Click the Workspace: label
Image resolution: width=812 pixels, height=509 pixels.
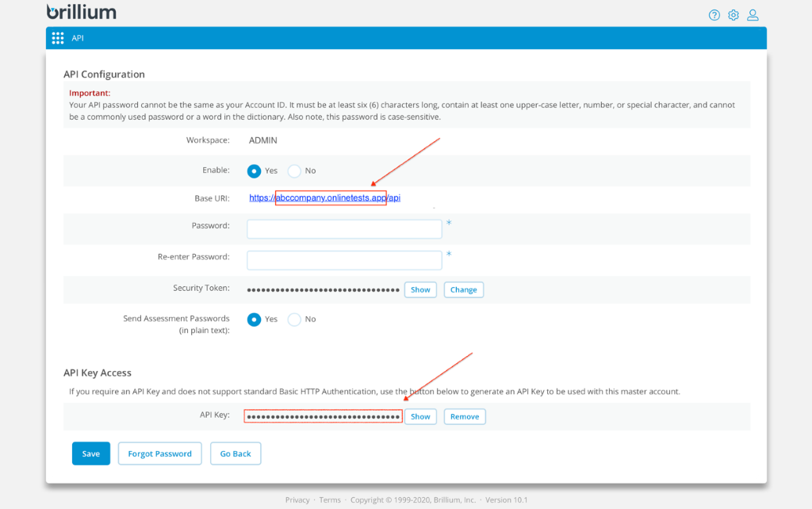[x=208, y=140]
